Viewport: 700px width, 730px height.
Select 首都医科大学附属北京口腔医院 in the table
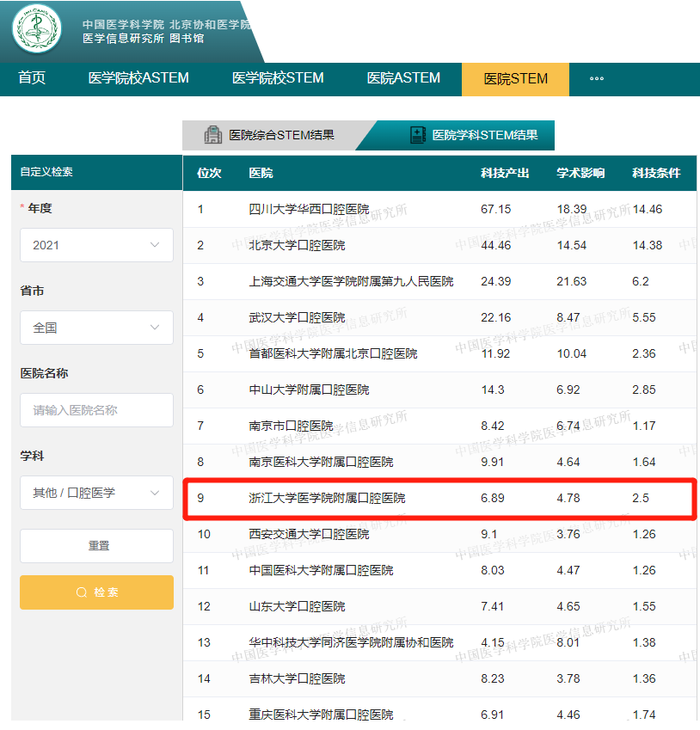point(333,353)
